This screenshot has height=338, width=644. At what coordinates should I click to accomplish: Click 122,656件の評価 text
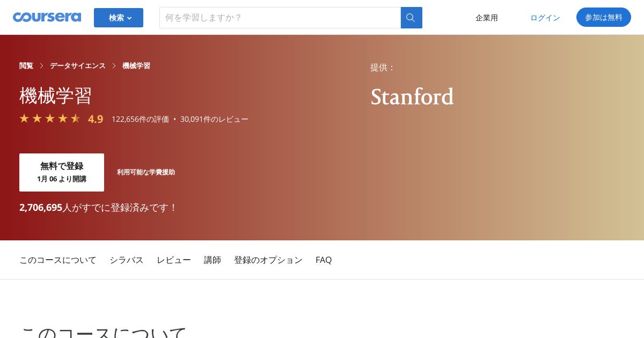(x=140, y=119)
